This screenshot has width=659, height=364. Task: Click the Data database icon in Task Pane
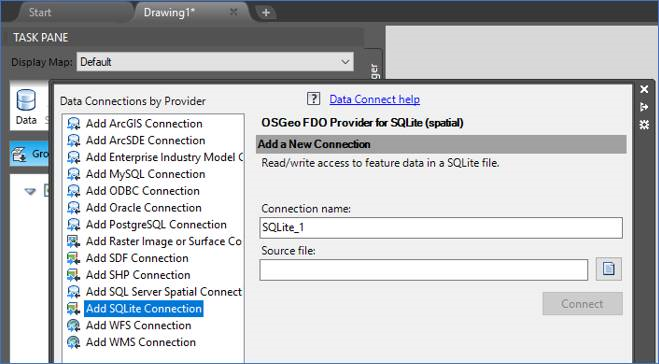tap(26, 101)
